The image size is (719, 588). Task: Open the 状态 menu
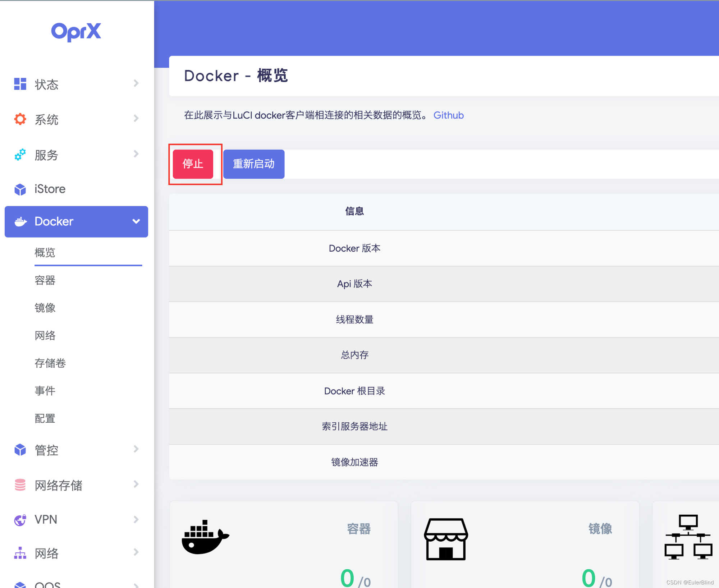pos(76,84)
